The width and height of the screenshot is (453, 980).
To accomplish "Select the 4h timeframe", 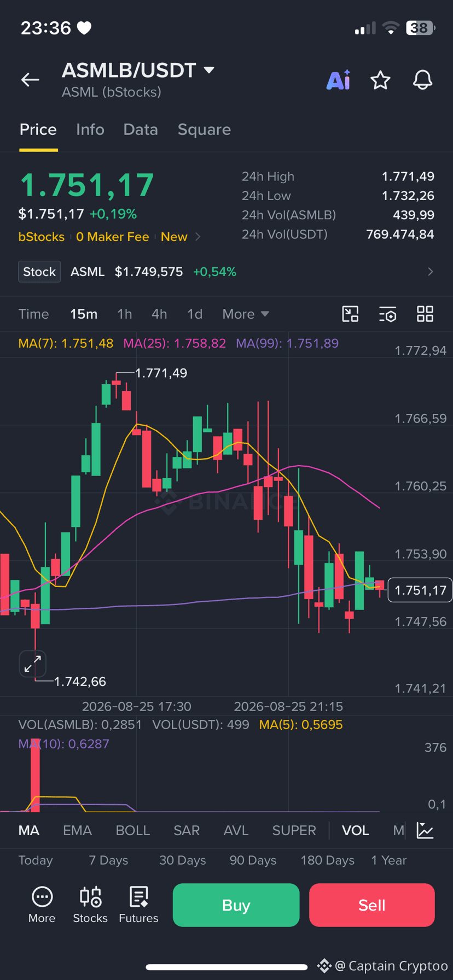I will coord(159,314).
